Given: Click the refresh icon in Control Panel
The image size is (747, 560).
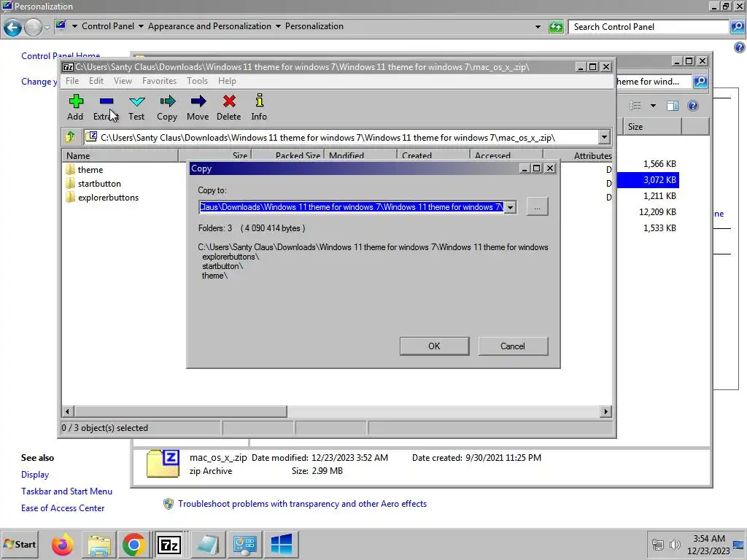Looking at the screenshot, I should [556, 27].
